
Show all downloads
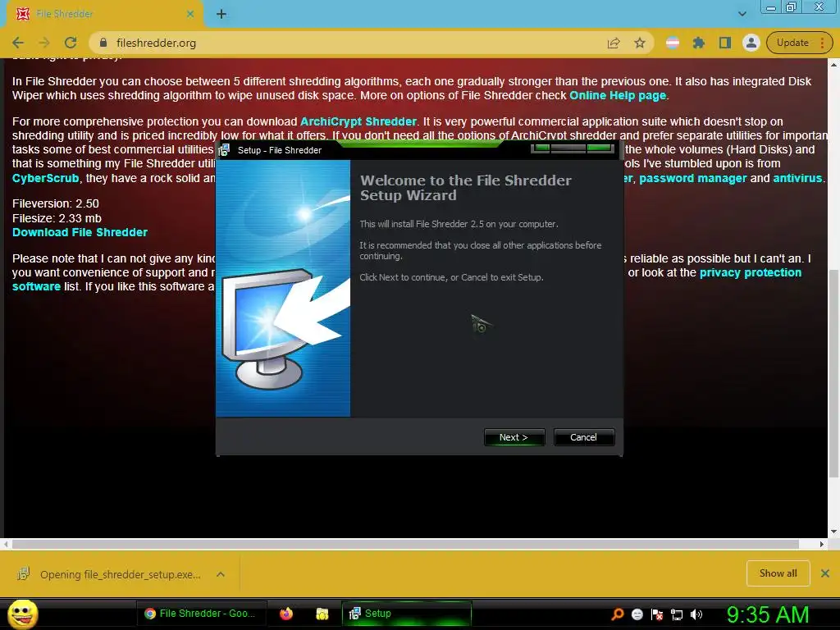pyautogui.click(x=778, y=573)
